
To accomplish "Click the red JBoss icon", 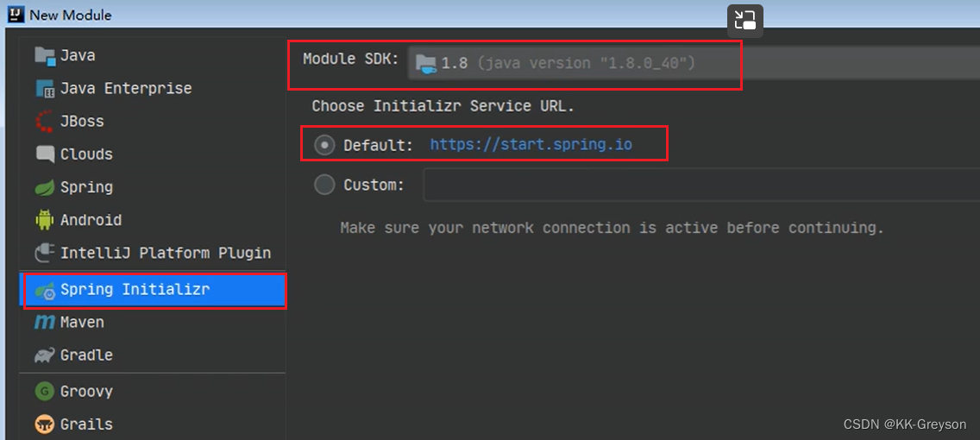I will [x=45, y=122].
